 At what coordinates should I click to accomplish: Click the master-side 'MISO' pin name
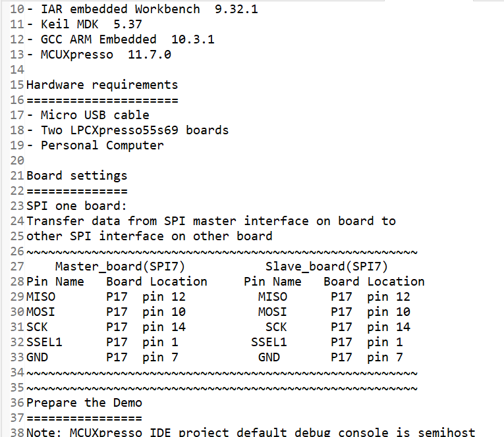pyautogui.click(x=41, y=297)
